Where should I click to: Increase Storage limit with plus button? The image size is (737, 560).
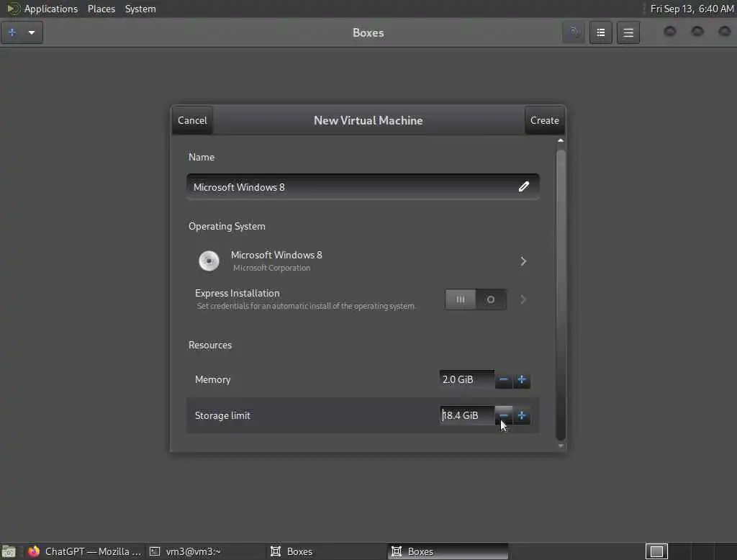pyautogui.click(x=522, y=415)
